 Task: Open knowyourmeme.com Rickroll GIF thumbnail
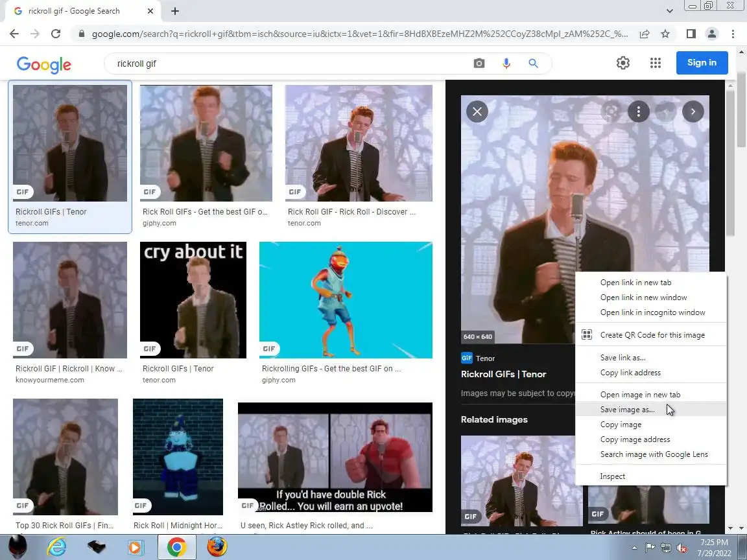pyautogui.click(x=70, y=300)
